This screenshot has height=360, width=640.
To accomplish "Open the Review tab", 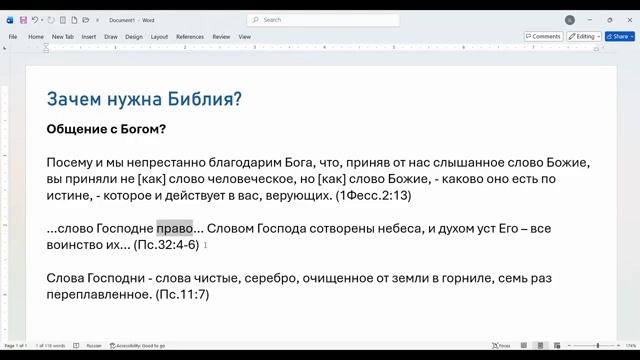I will pos(221,37).
